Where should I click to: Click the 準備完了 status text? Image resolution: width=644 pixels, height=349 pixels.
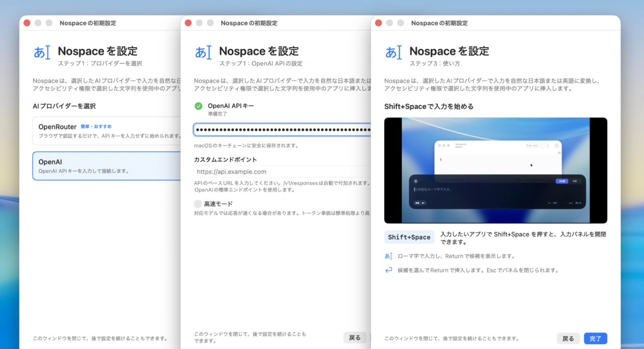[218, 114]
